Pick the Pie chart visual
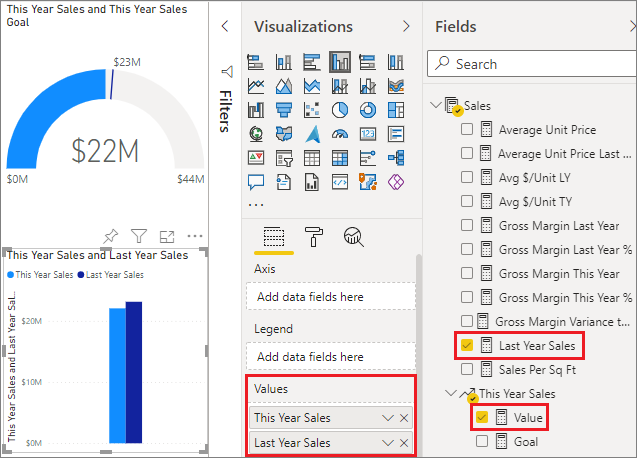Viewport: 637px width, 458px height. pos(340,110)
